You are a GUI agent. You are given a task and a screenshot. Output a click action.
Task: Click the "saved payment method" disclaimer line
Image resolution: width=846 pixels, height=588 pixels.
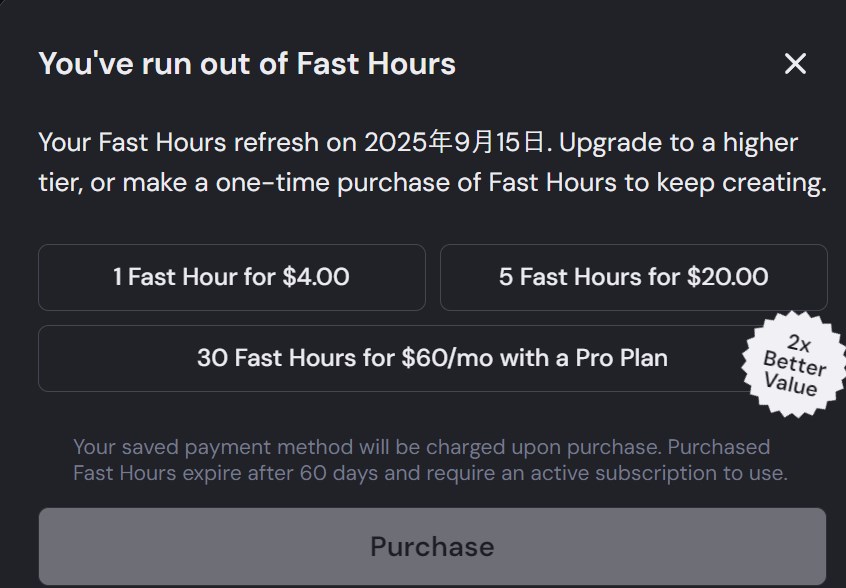point(421,447)
